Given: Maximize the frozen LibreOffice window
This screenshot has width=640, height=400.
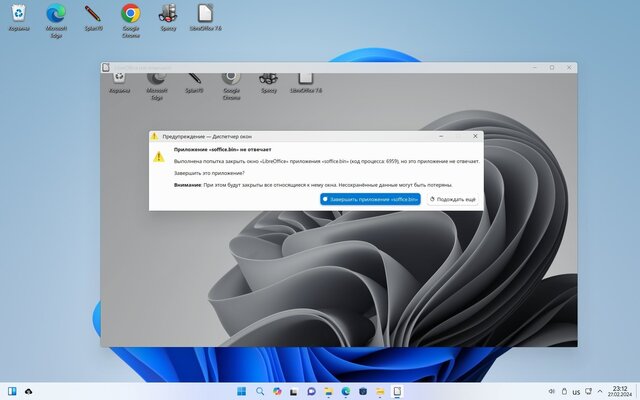Looking at the screenshot, I should point(551,67).
